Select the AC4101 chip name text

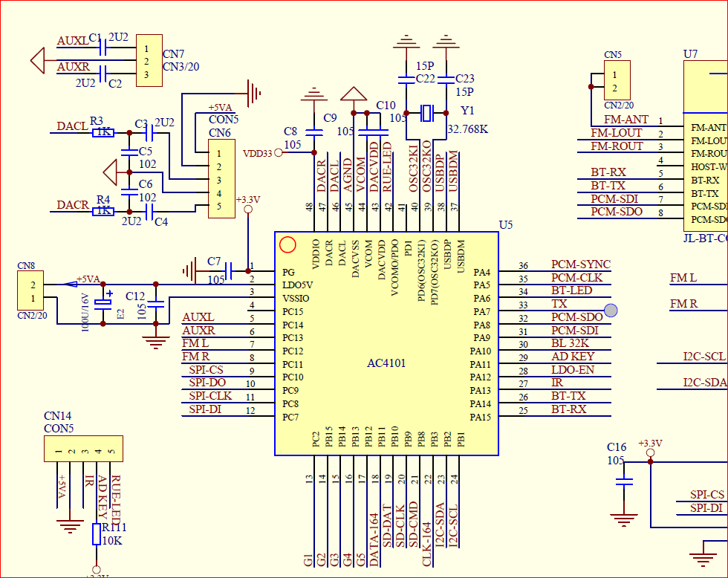[386, 363]
